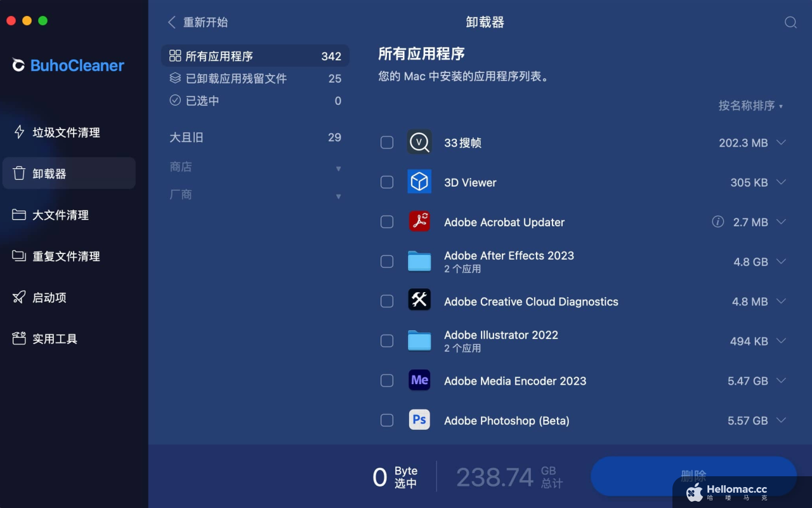Click the Adobe Acrobat Updater icon
Viewport: 812px width, 508px height.
click(419, 222)
